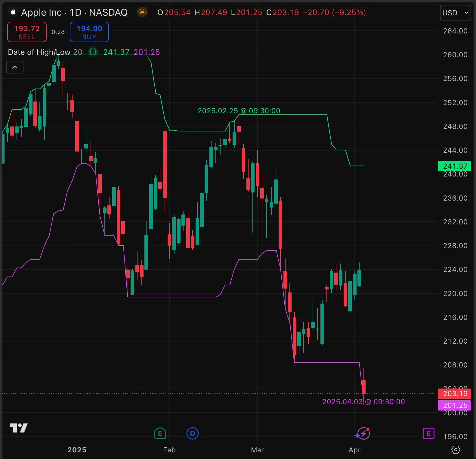Click the TradingView logo
Image resolution: width=476 pixels, height=459 pixels.
[18, 428]
